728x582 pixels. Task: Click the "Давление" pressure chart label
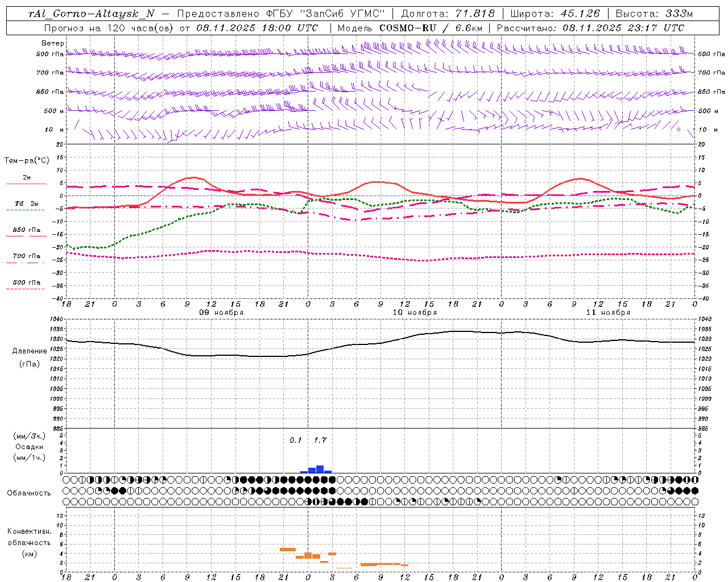[30, 351]
